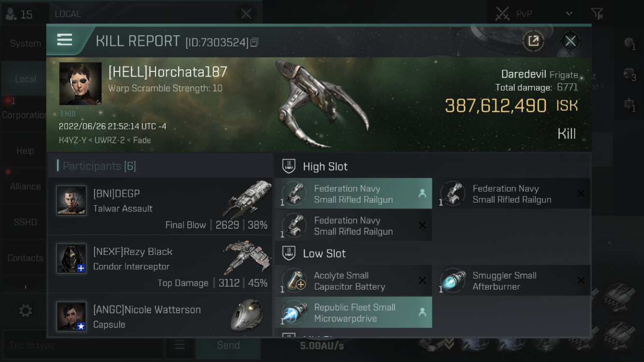Close the Kill Report window
Screen dimensions: 644x362
[570, 41]
